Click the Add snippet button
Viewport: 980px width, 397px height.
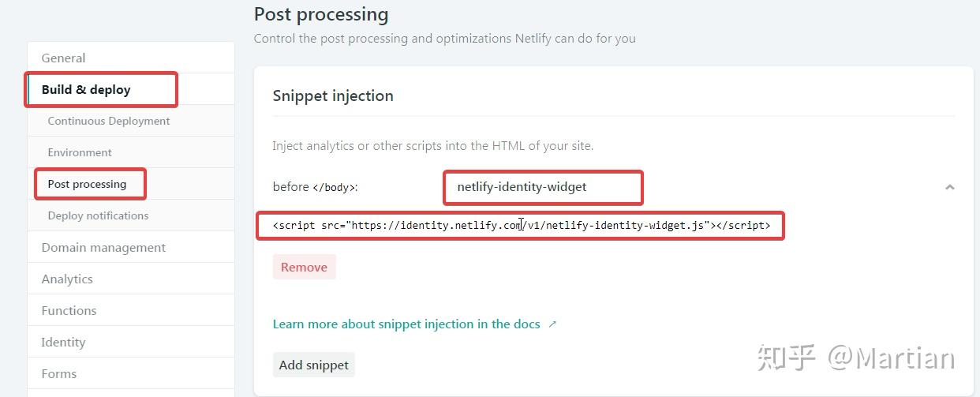tap(314, 365)
